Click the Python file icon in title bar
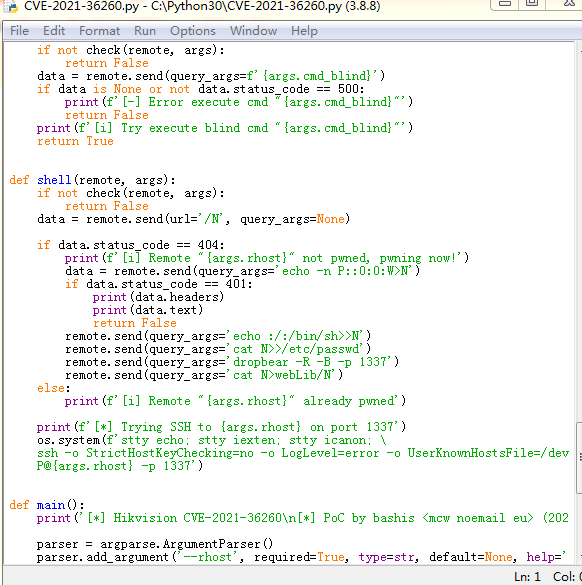582x585 pixels. tap(10, 6)
